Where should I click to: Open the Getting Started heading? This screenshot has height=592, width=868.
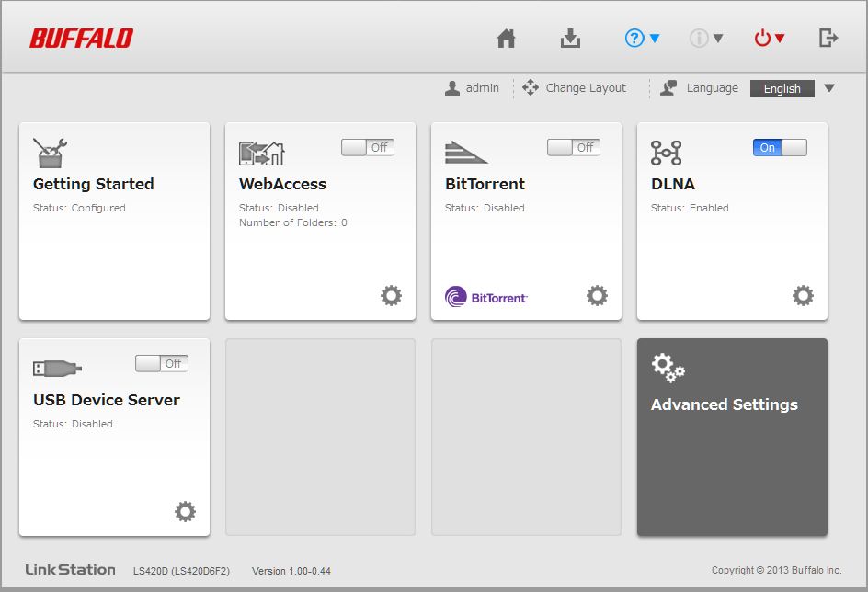click(x=94, y=184)
